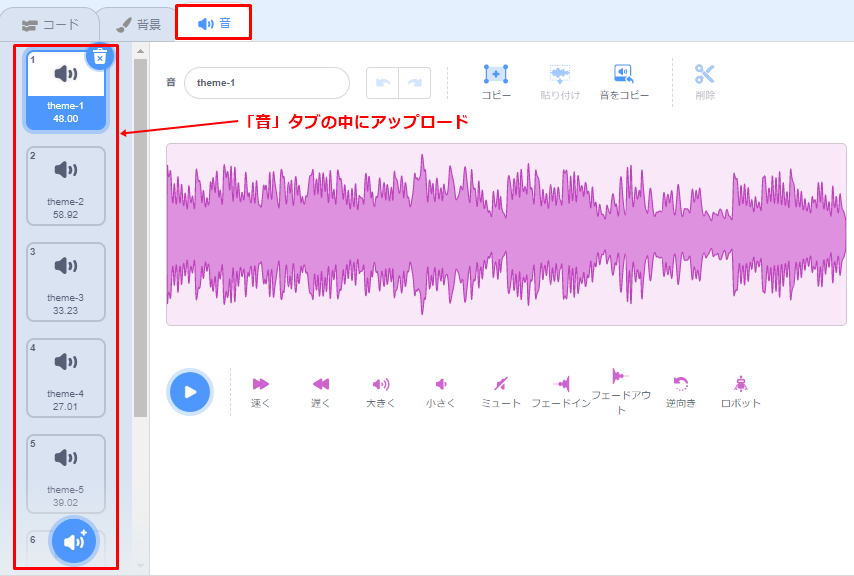
Task: Click 音をコピー copy to new sound
Action: click(624, 82)
